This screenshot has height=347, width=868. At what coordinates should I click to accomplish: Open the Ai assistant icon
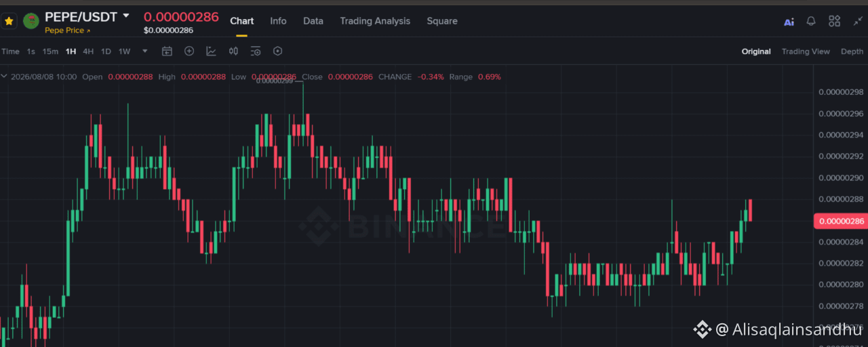click(x=789, y=22)
